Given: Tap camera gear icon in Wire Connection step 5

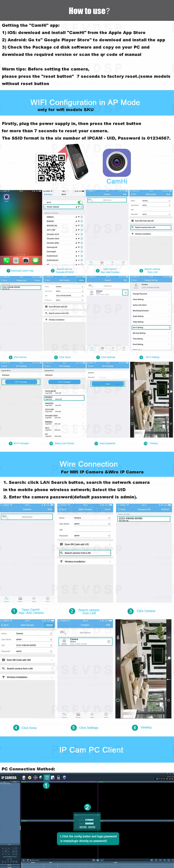Looking at the screenshot, I should (x=108, y=642).
